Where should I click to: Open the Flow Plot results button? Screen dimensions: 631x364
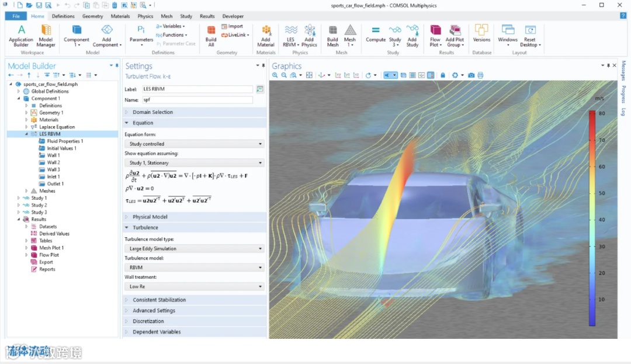click(435, 36)
